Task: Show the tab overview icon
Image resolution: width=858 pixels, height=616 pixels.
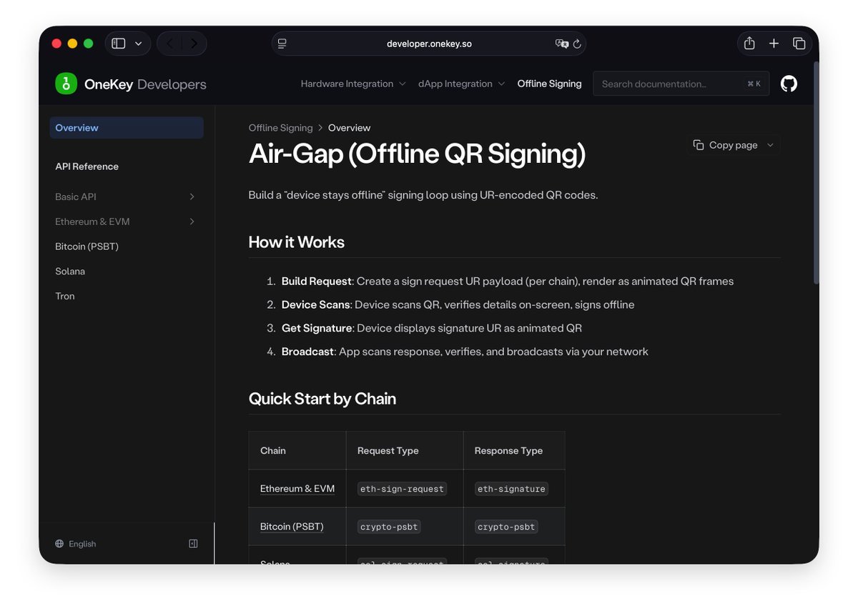Action: click(799, 44)
